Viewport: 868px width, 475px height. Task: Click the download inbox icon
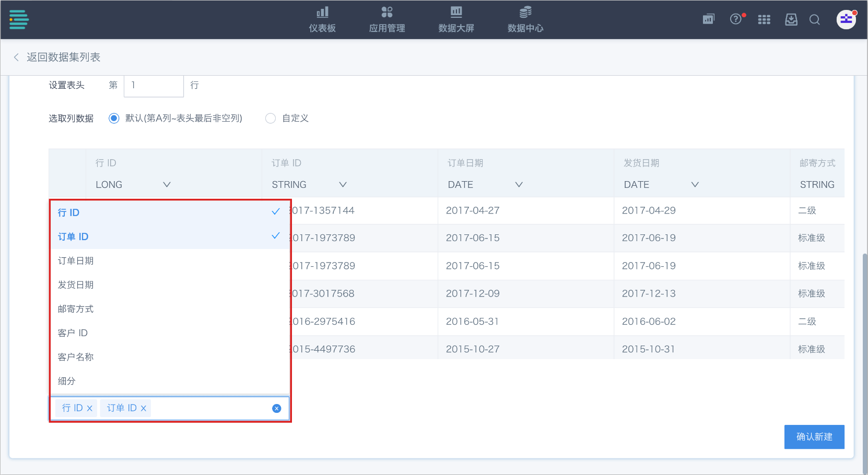click(791, 20)
